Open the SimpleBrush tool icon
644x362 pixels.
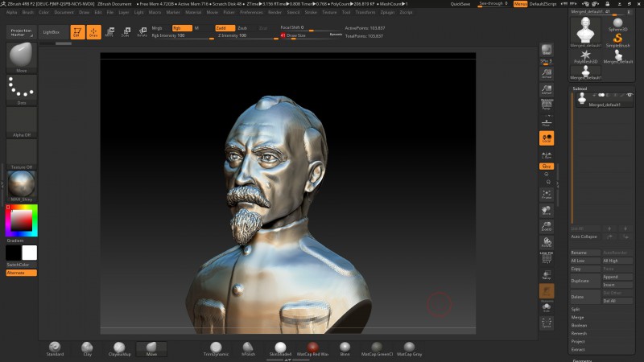click(617, 39)
